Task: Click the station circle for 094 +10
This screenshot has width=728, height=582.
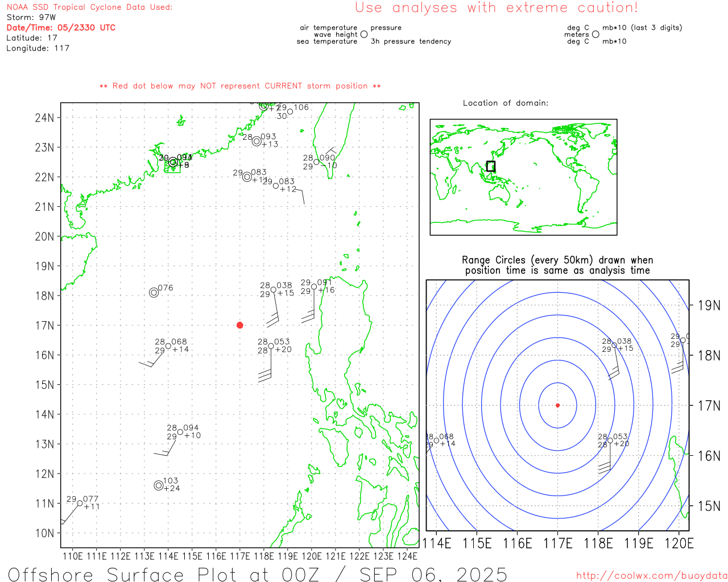Action: (180, 432)
